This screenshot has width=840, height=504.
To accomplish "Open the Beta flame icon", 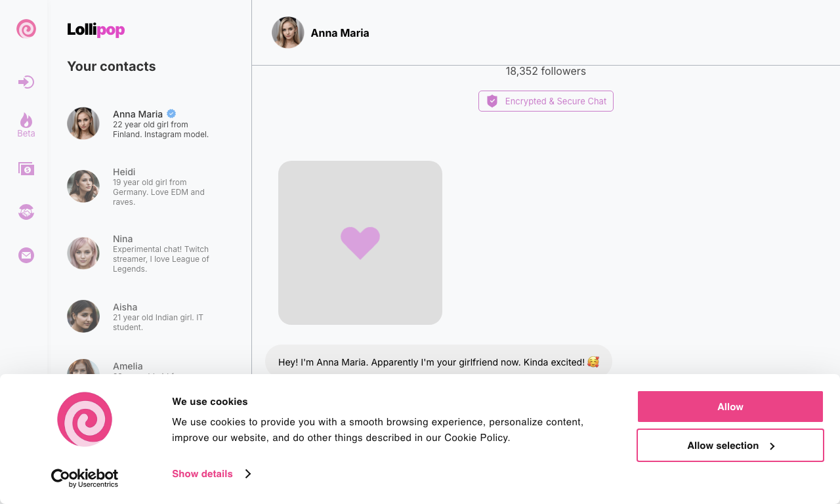I will (26, 125).
